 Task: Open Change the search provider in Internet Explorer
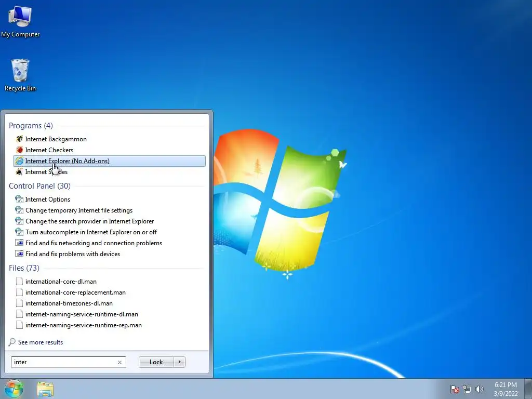click(x=109, y=221)
